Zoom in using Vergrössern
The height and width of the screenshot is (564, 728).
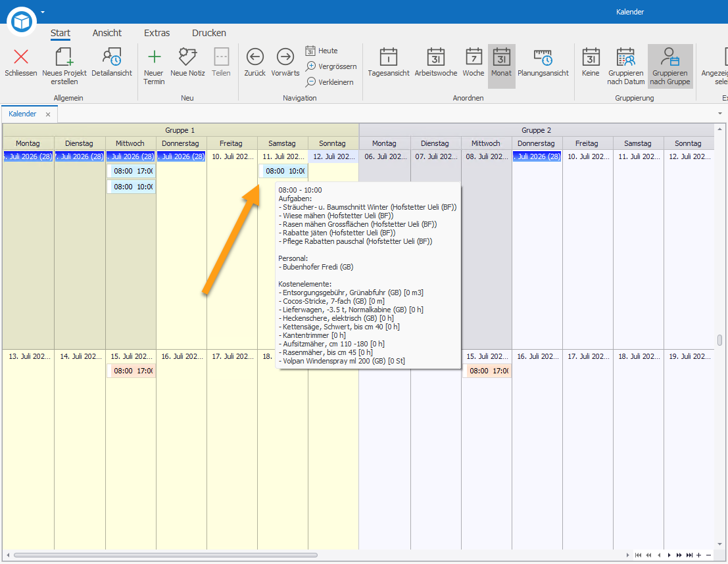click(x=331, y=66)
